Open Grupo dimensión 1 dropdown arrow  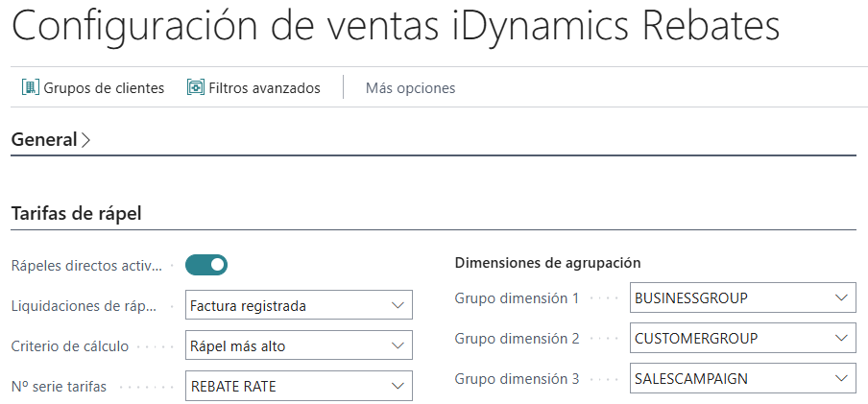pos(841,297)
